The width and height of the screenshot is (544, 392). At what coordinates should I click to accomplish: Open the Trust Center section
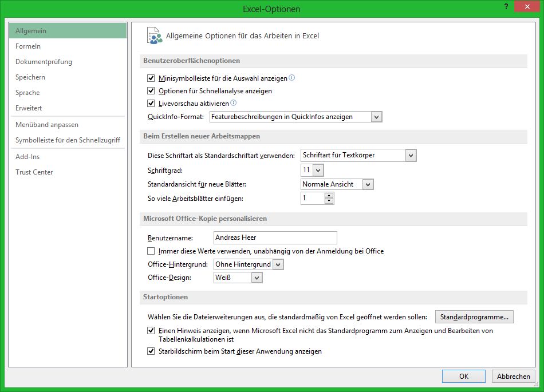[34, 172]
